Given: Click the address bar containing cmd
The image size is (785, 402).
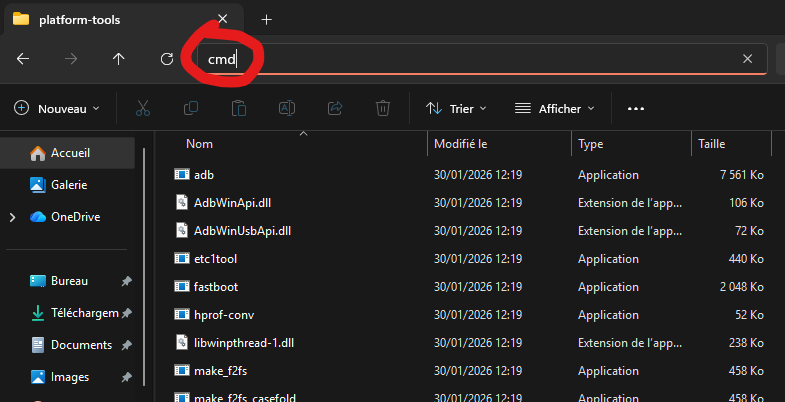Looking at the screenshot, I should click(482, 59).
